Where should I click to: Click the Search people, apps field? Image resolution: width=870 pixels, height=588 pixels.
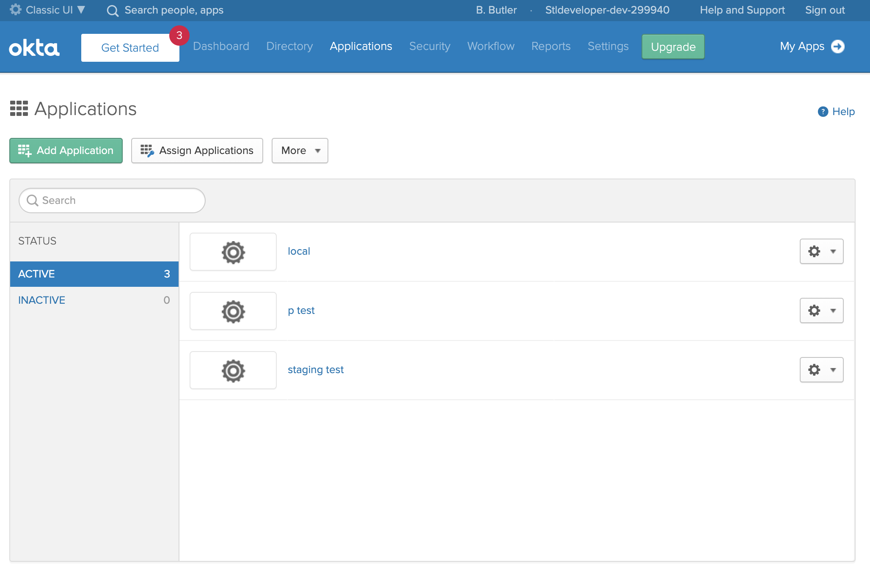pyautogui.click(x=174, y=10)
